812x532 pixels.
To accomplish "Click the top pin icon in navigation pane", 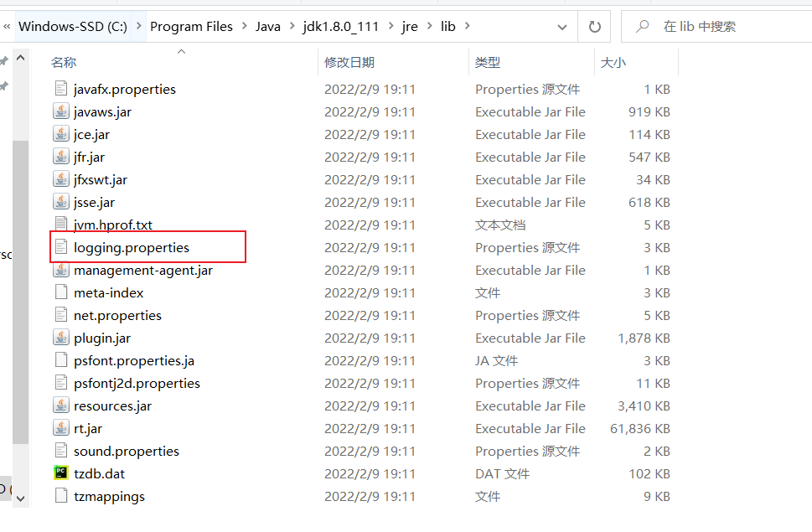I will coord(4,62).
